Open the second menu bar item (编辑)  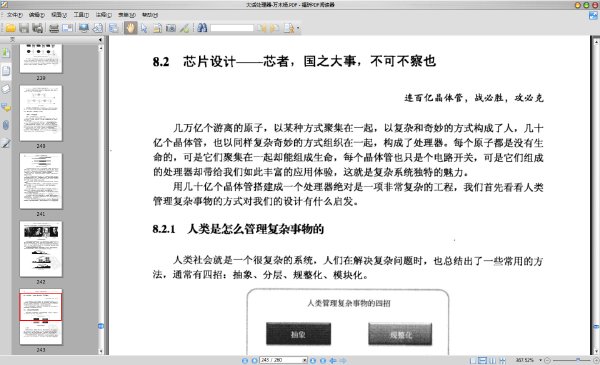(37, 15)
